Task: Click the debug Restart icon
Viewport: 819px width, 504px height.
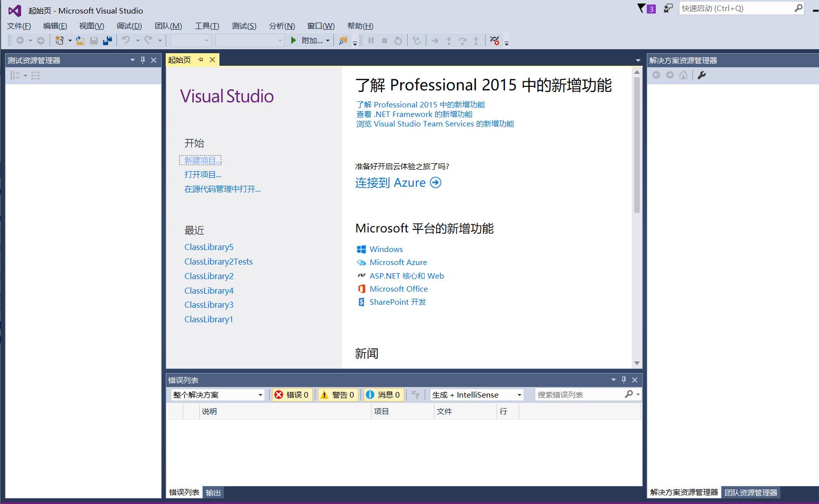Action: click(398, 41)
